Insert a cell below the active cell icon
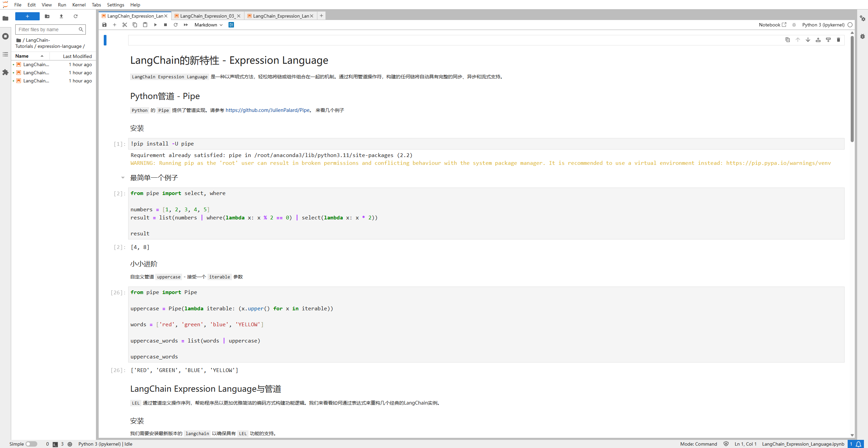868x448 pixels. (x=828, y=40)
